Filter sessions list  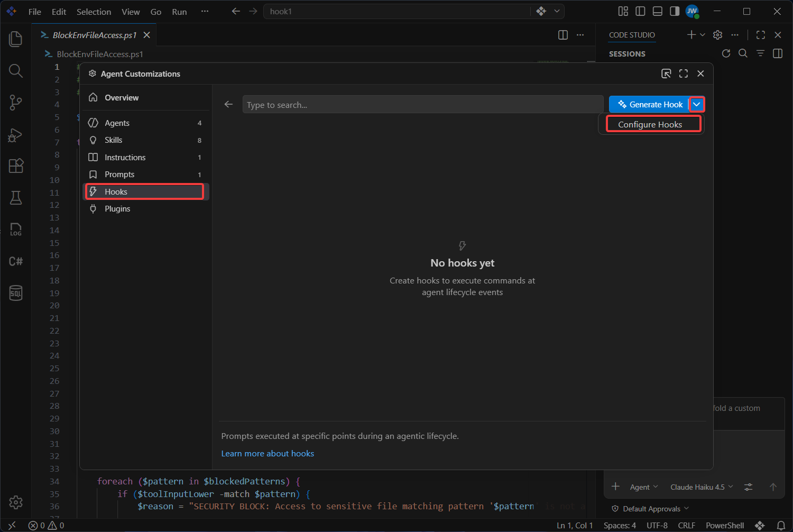click(x=760, y=53)
